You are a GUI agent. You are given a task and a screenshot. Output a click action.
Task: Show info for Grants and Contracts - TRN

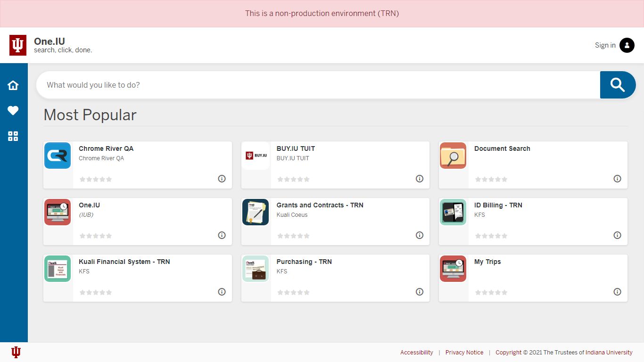click(x=420, y=235)
